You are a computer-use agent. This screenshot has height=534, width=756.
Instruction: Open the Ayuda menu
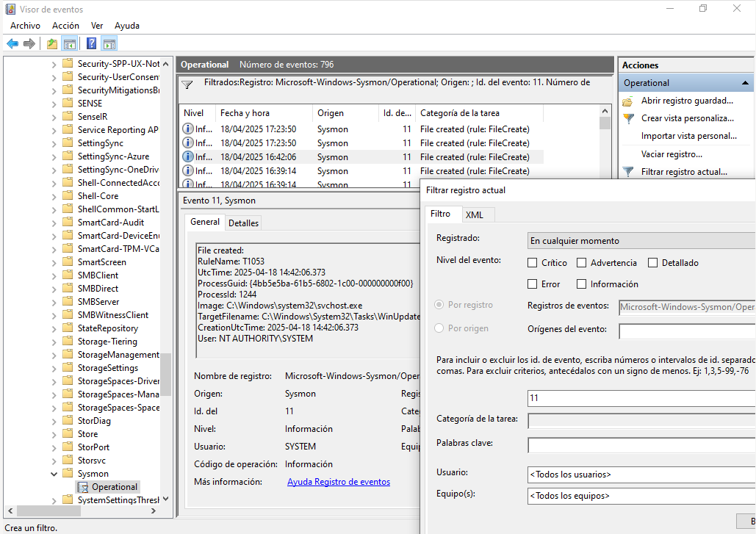coord(127,26)
